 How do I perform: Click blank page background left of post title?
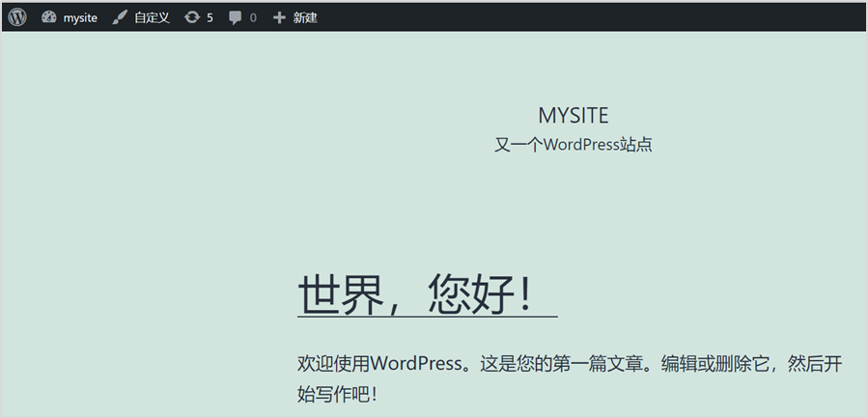(x=145, y=293)
